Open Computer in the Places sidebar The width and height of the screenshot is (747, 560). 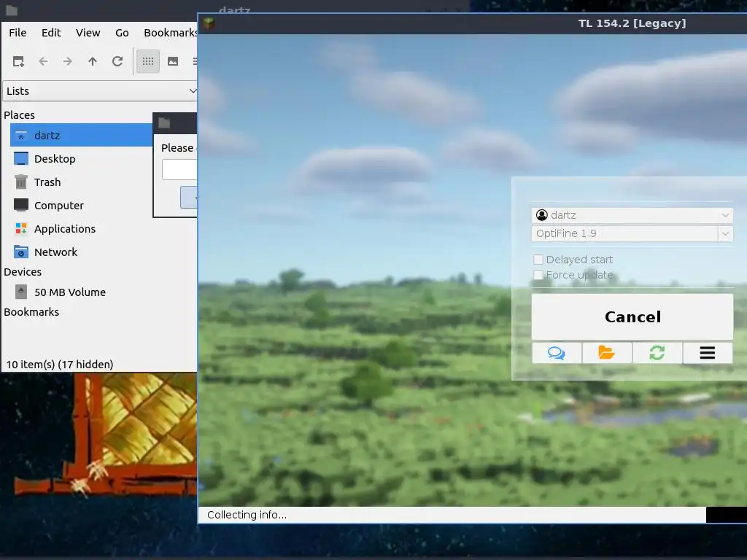pyautogui.click(x=58, y=205)
